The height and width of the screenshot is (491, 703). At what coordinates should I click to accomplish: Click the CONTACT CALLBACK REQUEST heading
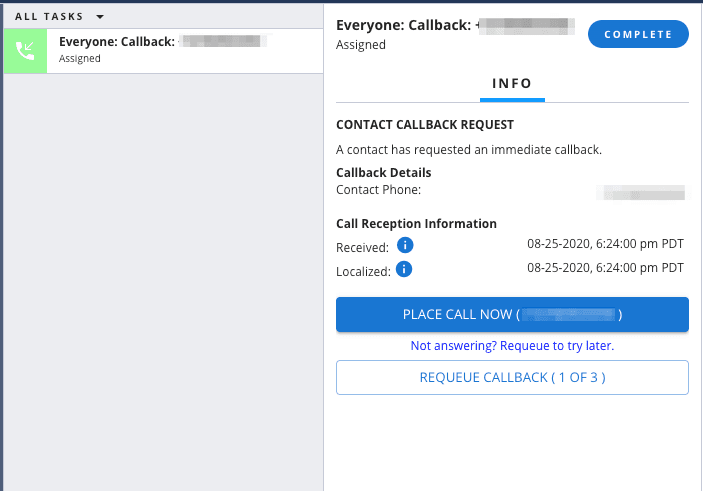point(425,125)
